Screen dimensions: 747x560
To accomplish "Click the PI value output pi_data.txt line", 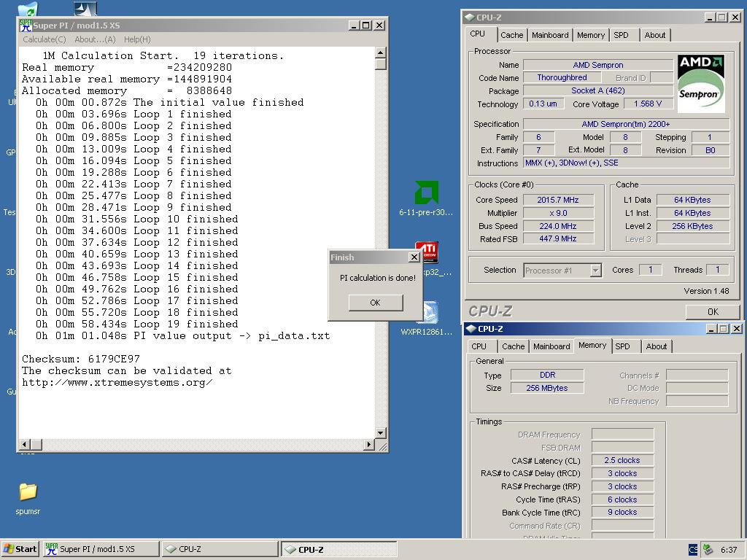I will click(183, 335).
